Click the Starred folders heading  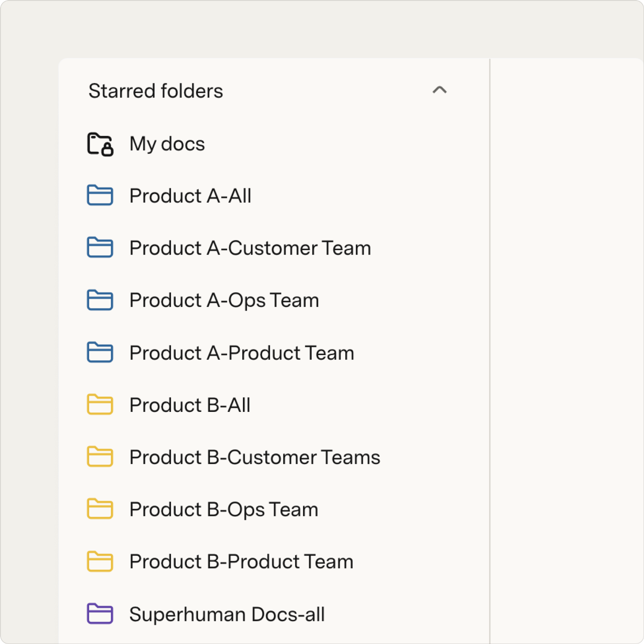[x=156, y=91]
